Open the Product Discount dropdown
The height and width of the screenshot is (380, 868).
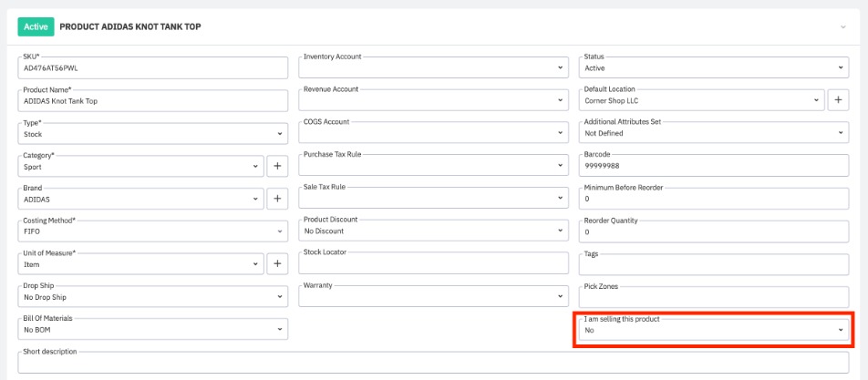coord(434,231)
